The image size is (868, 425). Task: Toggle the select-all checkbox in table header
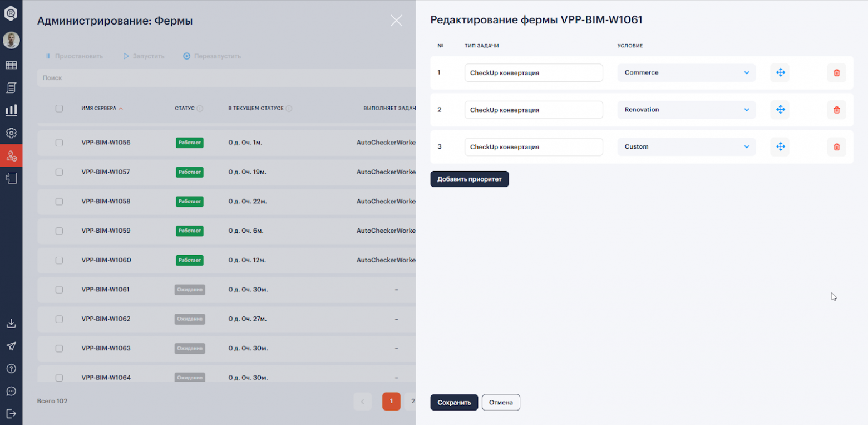tap(59, 109)
